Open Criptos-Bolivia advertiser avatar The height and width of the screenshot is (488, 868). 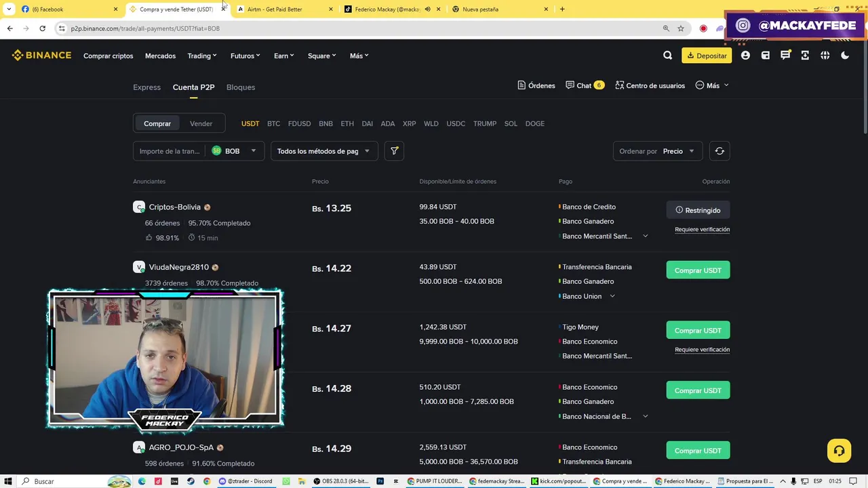(x=139, y=207)
